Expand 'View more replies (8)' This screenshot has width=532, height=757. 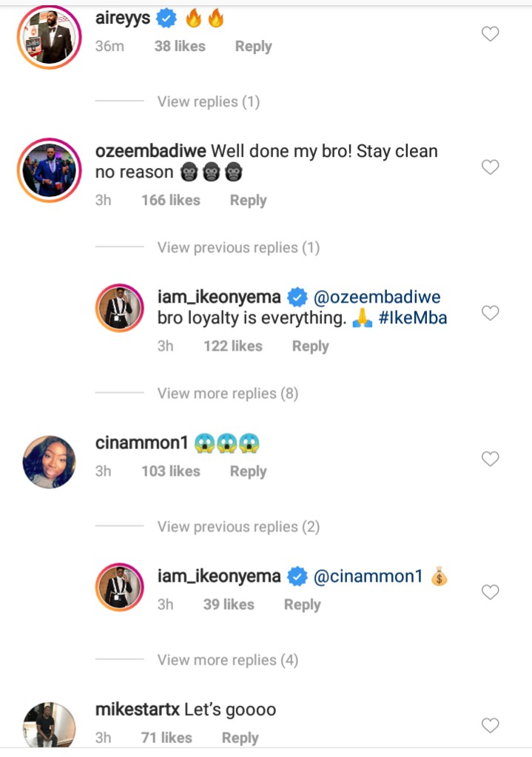pos(227,394)
